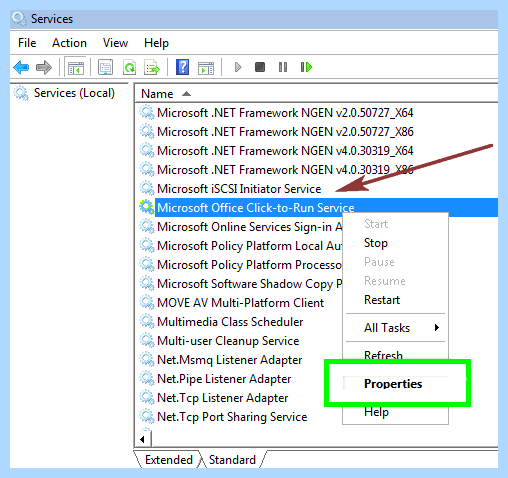
Task: Click gear icon of Net.Pipe Listener Adapter
Action: 147,379
